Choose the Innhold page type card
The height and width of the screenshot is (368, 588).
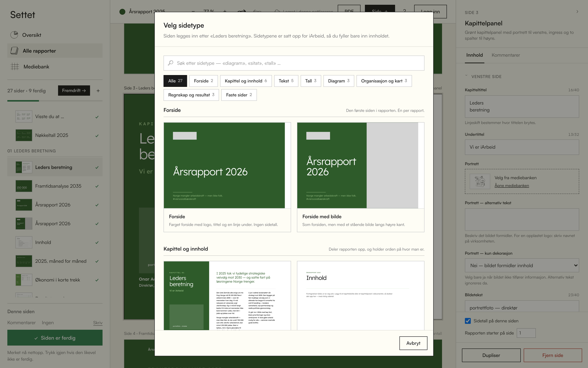click(x=360, y=296)
